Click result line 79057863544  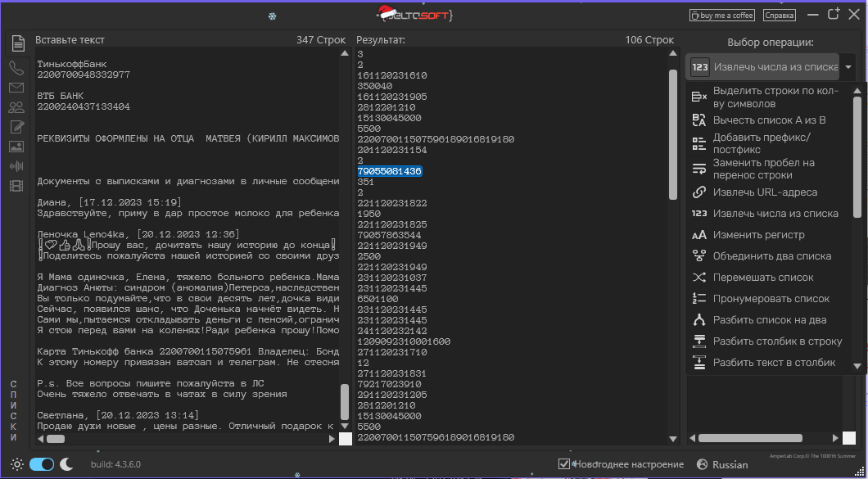coord(389,235)
